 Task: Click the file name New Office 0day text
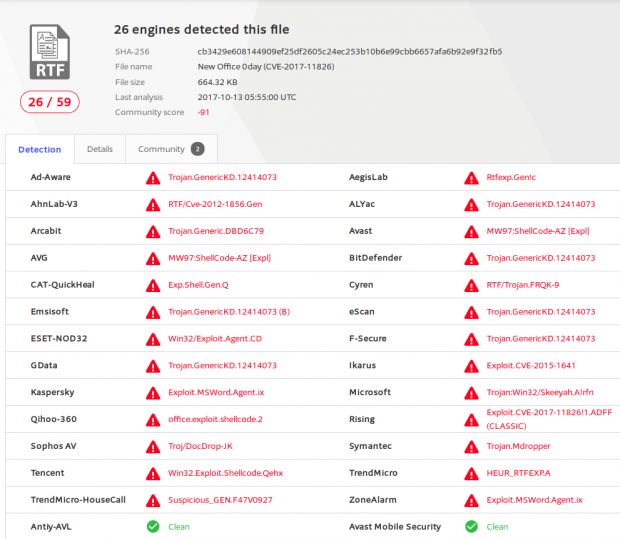pos(266,66)
